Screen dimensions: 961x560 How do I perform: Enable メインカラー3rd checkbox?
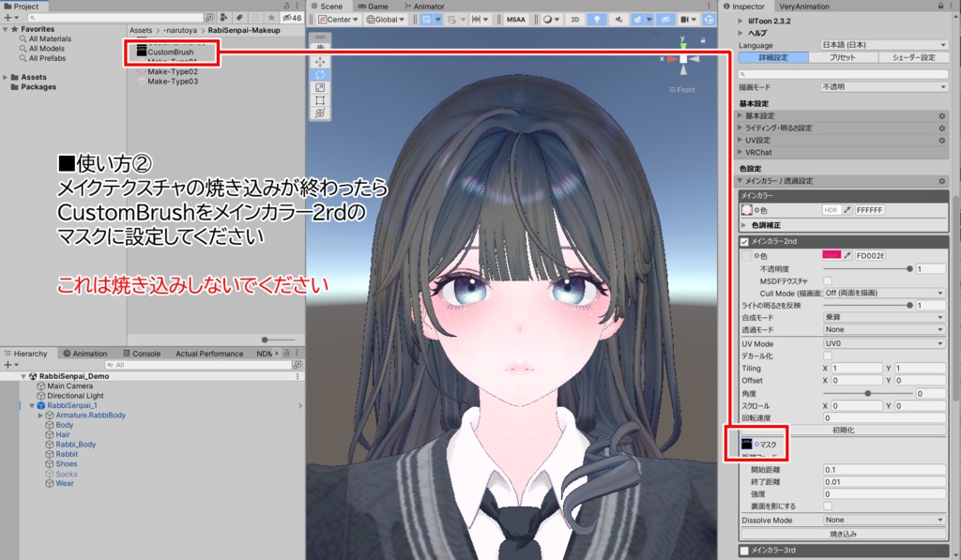pyautogui.click(x=744, y=551)
